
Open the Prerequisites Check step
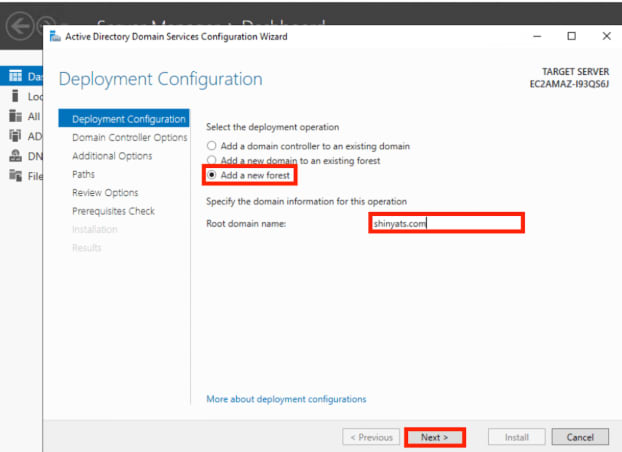coord(113,211)
